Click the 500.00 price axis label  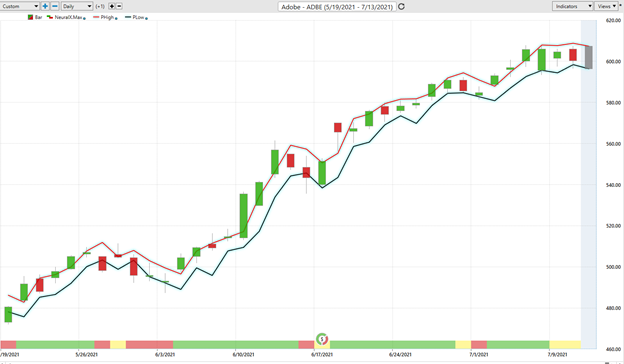click(x=613, y=267)
